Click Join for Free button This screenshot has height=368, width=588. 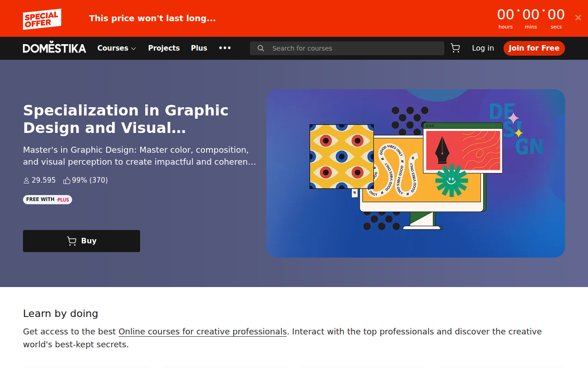534,48
